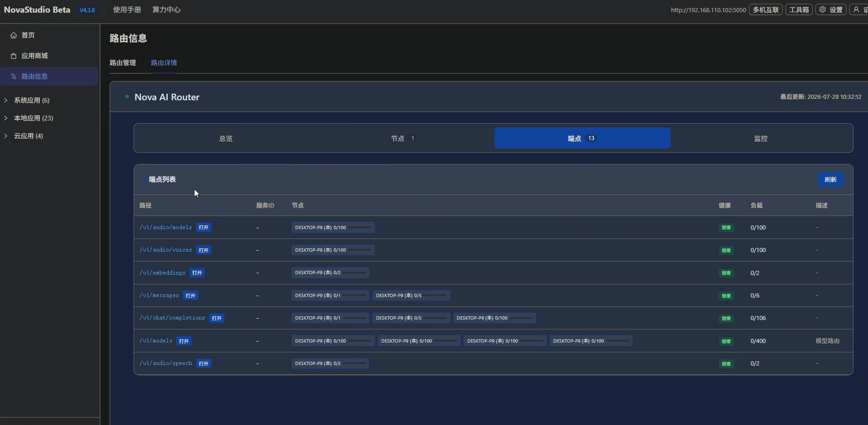Open the /v1/audio/speech path link

coord(166,363)
